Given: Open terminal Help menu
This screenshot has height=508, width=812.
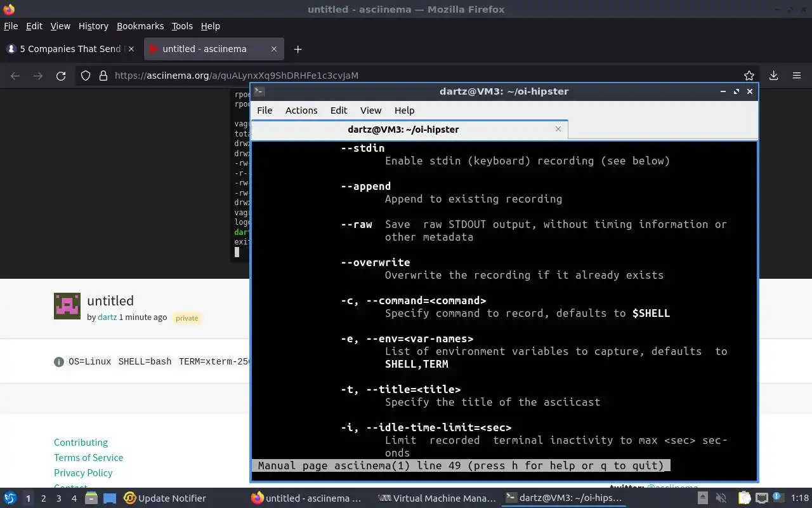Looking at the screenshot, I should click(404, 110).
